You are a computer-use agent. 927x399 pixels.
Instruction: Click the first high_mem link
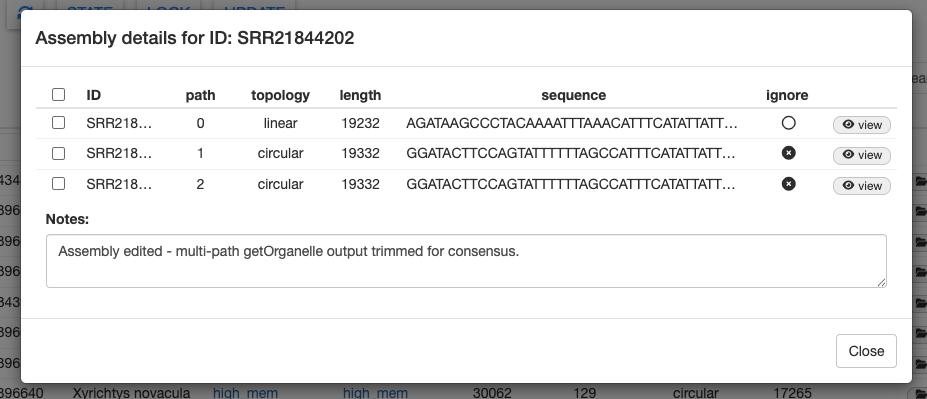[245, 392]
